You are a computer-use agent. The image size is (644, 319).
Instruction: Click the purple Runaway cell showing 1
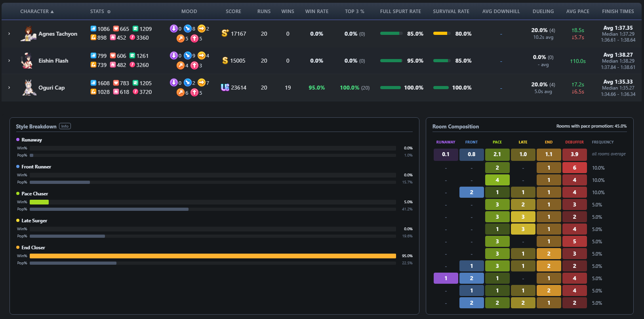point(446,278)
